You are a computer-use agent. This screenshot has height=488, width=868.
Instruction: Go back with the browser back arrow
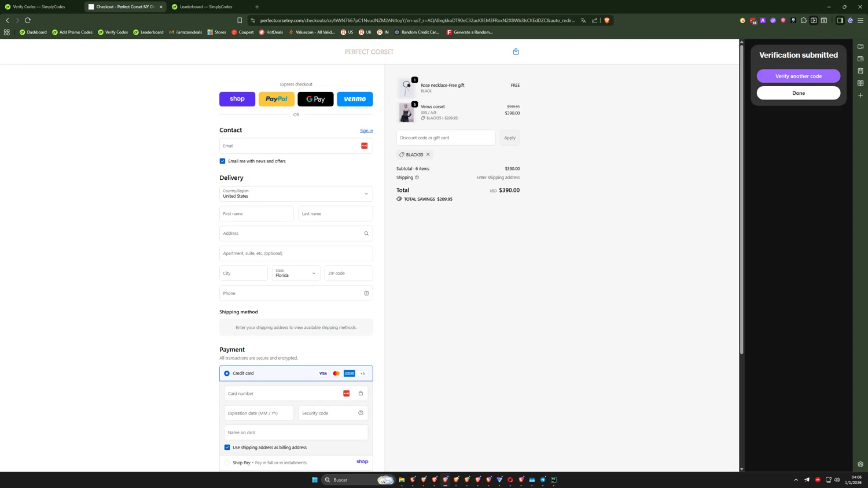(x=8, y=20)
